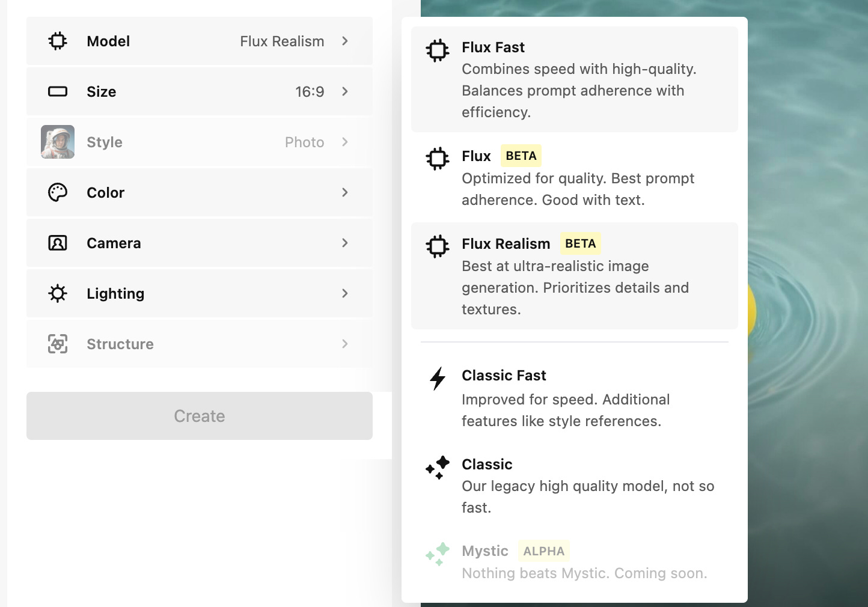Expand the Lighting options chevron
The image size is (868, 607).
click(x=344, y=293)
